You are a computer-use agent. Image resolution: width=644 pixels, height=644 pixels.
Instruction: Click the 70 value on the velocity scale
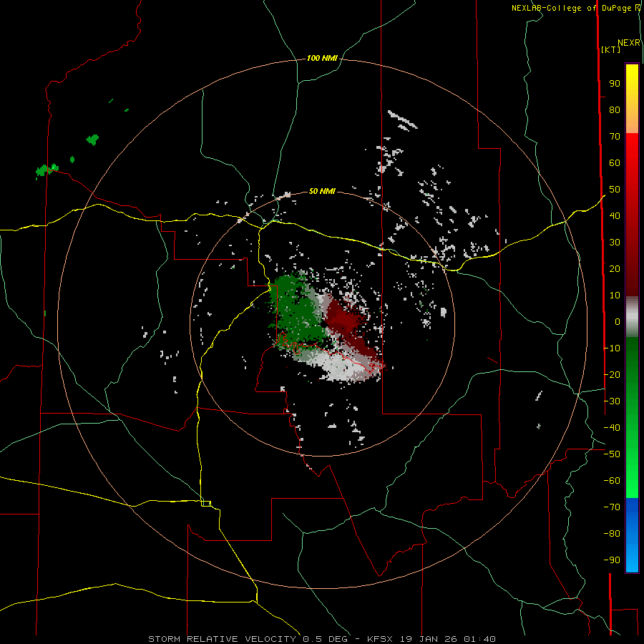tap(615, 137)
